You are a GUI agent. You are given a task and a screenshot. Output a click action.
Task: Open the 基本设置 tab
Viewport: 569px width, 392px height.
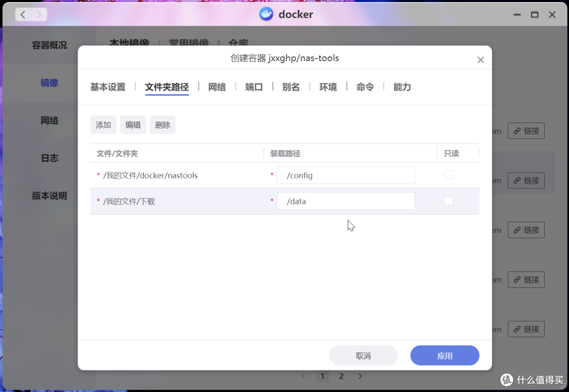(x=108, y=87)
